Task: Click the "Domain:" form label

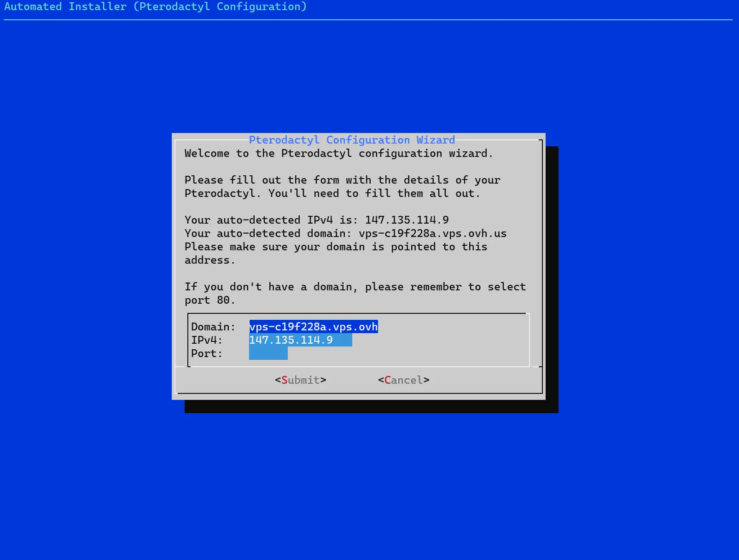Action: tap(213, 327)
